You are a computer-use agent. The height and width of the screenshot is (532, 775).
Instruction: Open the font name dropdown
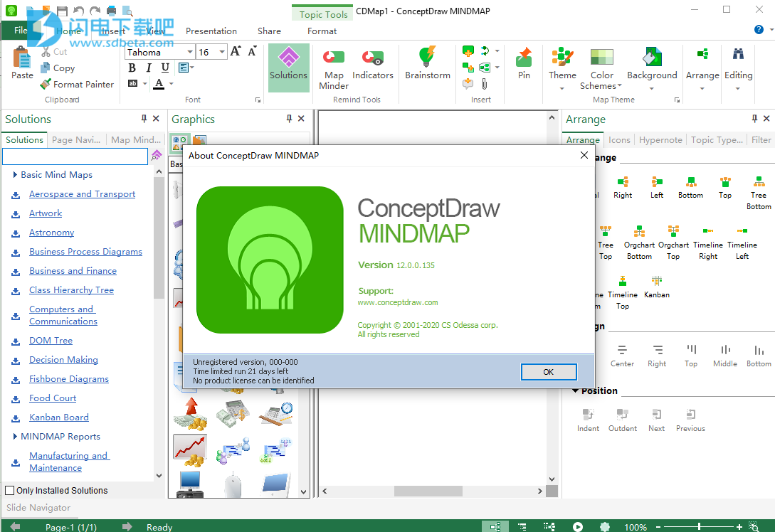[x=190, y=52]
